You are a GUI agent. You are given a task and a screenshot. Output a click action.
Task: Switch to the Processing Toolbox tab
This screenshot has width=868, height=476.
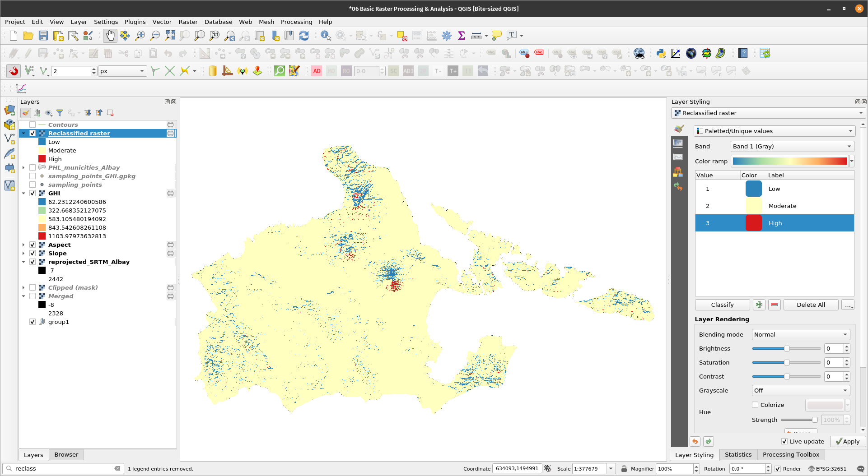click(x=790, y=455)
